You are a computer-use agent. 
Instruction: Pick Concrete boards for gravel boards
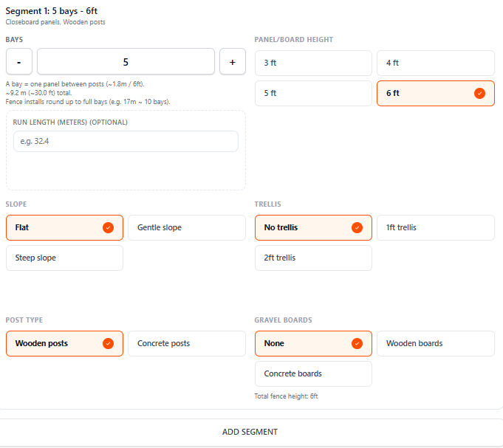click(x=313, y=373)
